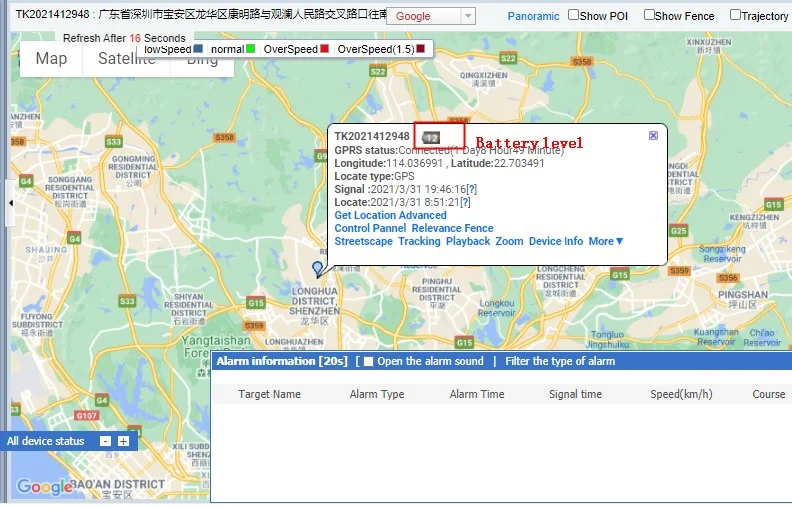Minimize the All device status panel
Image resolution: width=792 pixels, height=508 pixels.
click(105, 441)
